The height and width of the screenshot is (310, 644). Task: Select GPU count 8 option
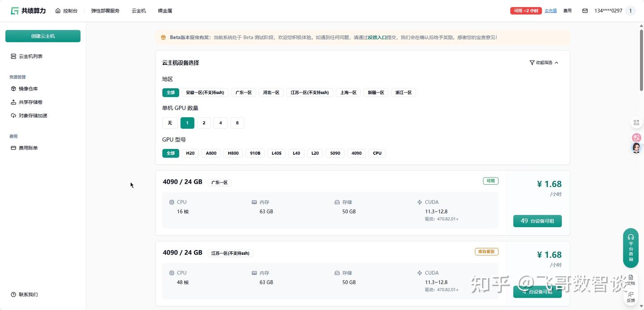[237, 123]
